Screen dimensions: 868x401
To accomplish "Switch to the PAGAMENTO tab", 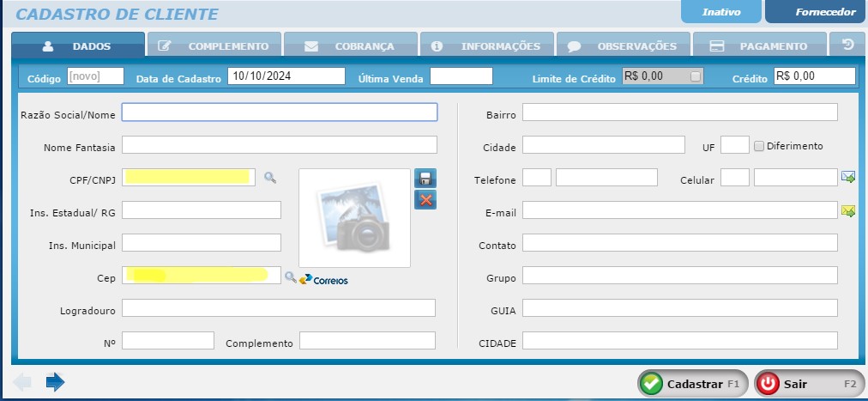I will [760, 45].
